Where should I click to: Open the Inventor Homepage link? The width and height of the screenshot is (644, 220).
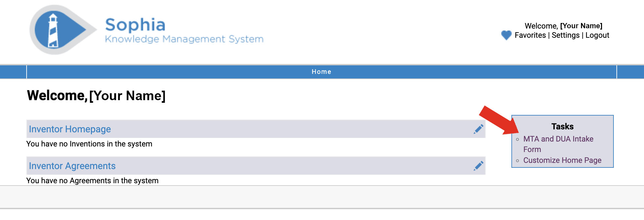[70, 129]
